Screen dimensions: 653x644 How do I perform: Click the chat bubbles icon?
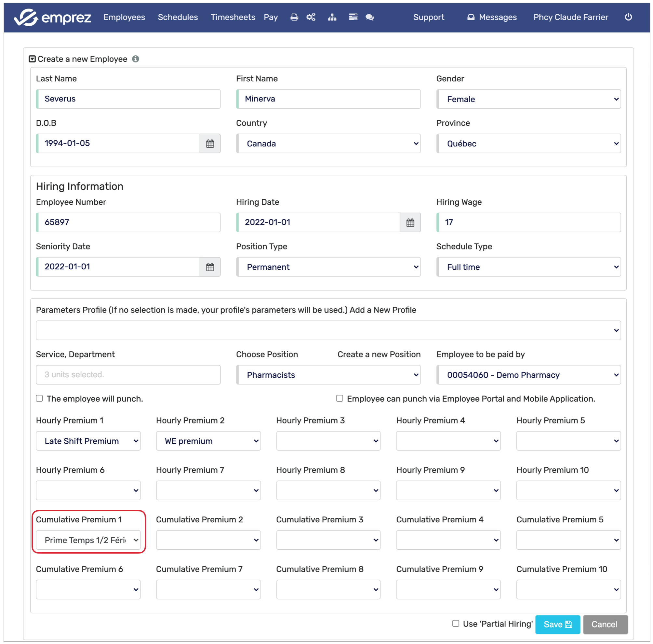pyautogui.click(x=369, y=17)
